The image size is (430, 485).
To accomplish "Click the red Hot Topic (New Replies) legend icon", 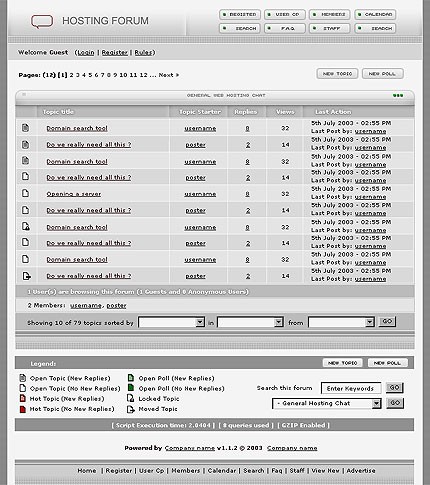I will (23, 398).
